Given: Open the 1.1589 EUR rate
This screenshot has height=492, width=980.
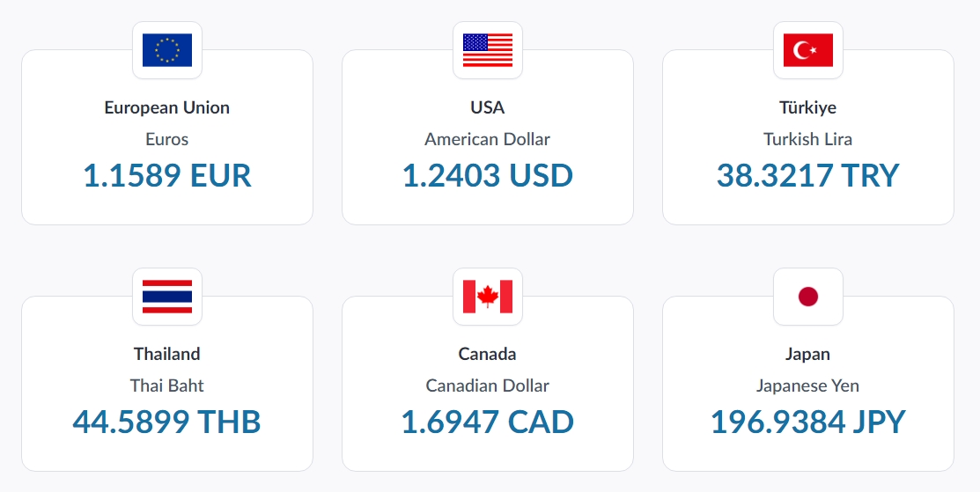Looking at the screenshot, I should click(x=167, y=175).
